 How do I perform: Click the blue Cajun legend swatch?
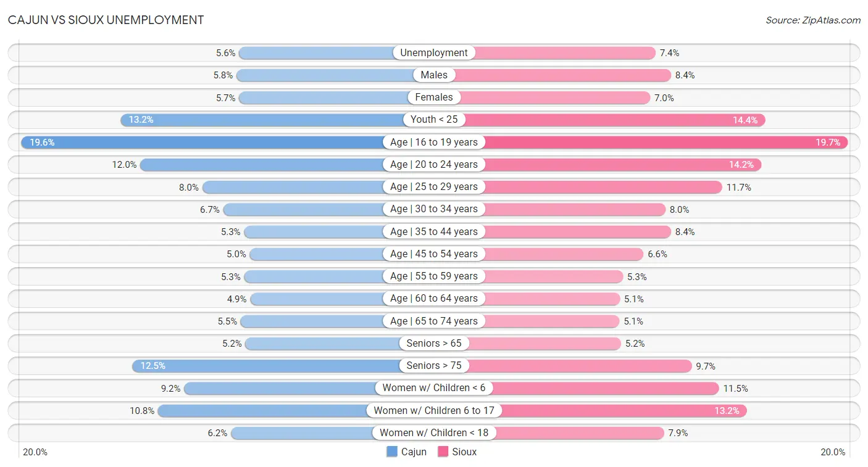tap(392, 452)
